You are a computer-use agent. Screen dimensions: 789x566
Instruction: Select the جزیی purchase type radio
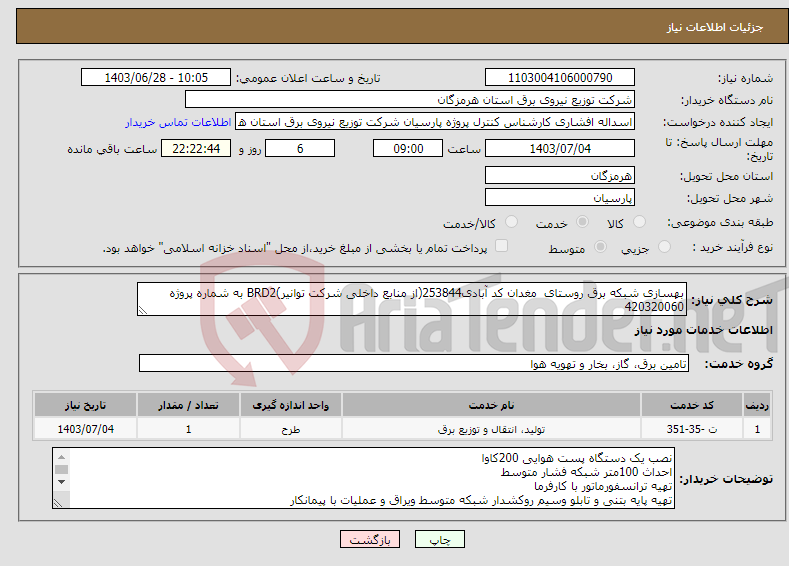664,247
